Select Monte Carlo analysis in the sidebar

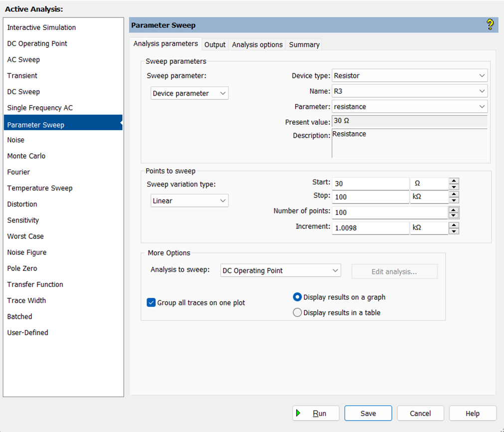pyautogui.click(x=26, y=156)
